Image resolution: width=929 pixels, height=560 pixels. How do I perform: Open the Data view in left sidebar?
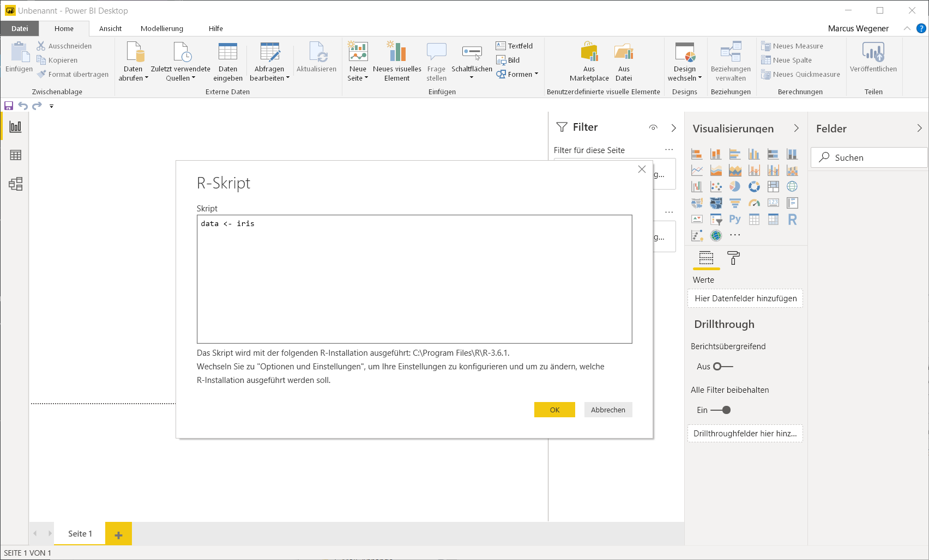pos(15,155)
